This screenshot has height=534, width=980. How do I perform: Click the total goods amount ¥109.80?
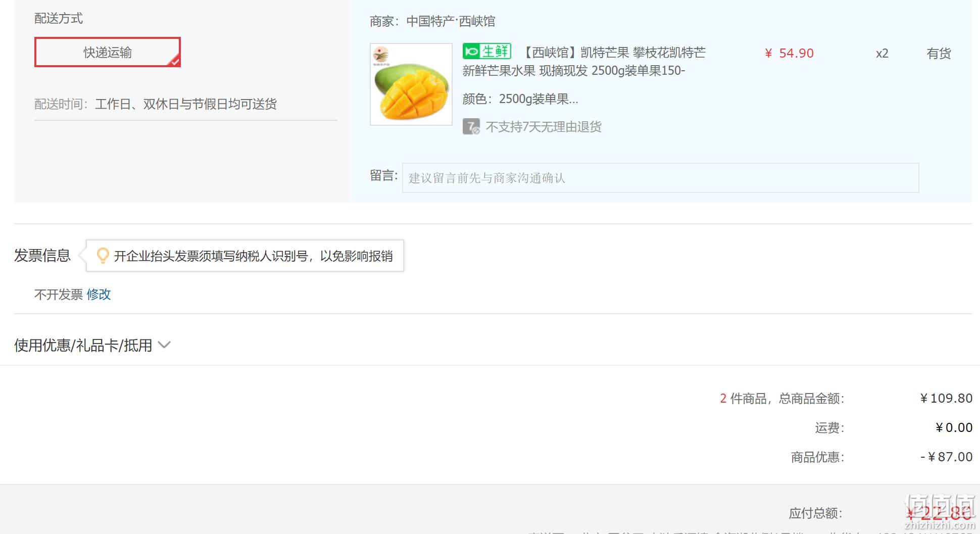[x=946, y=399]
